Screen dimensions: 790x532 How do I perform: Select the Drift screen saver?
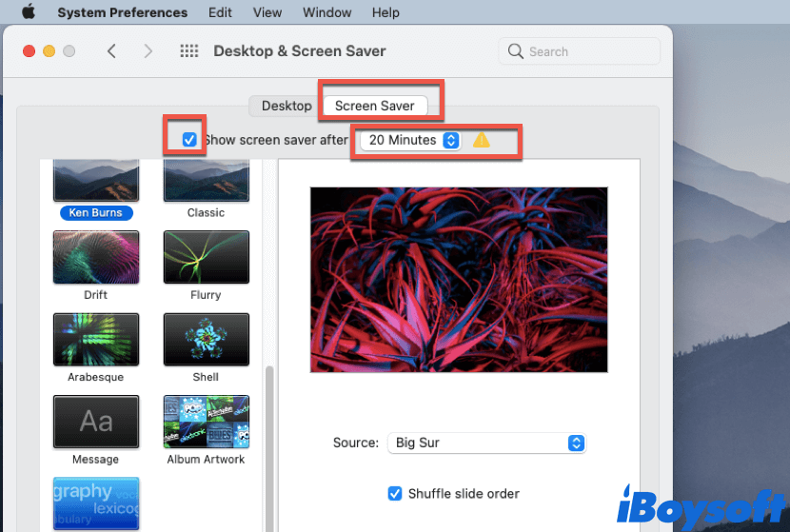95,257
